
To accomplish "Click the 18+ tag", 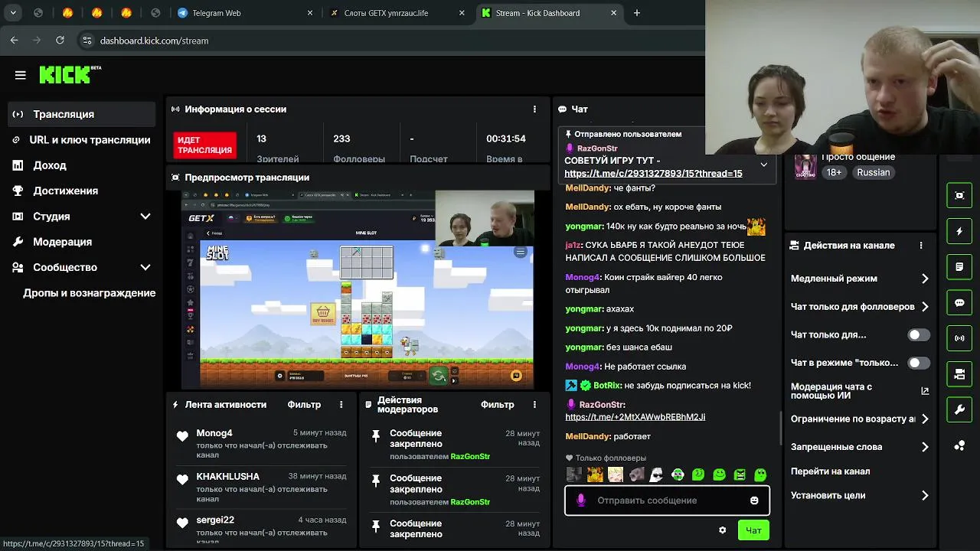I will tap(834, 173).
